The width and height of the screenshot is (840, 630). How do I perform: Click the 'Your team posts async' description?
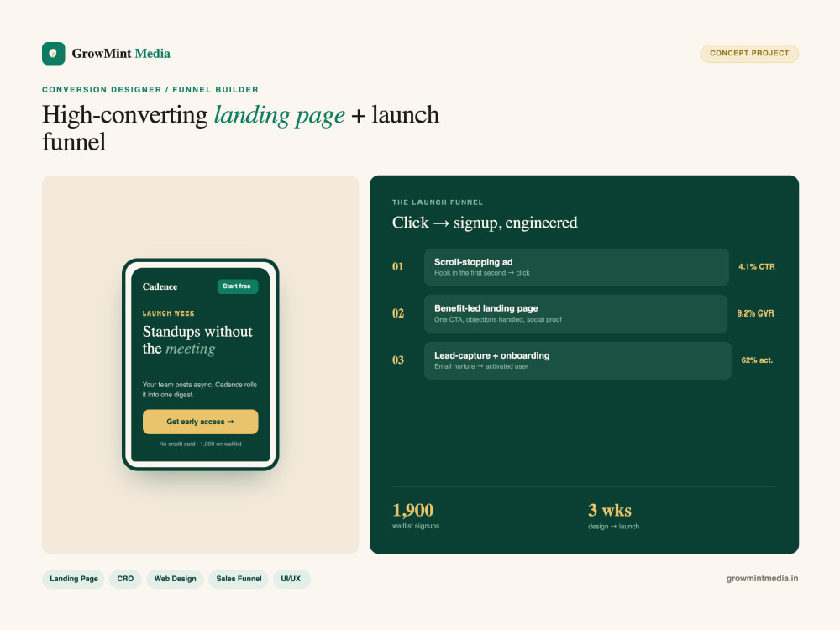point(200,390)
